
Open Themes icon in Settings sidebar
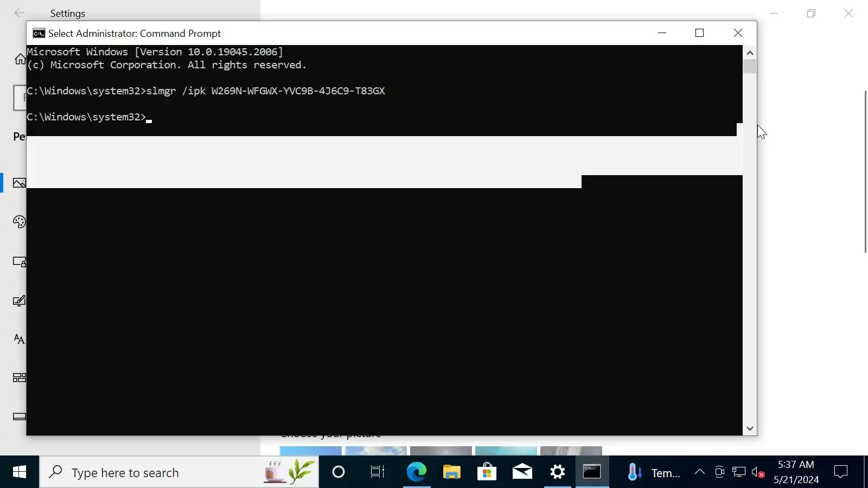point(20,301)
